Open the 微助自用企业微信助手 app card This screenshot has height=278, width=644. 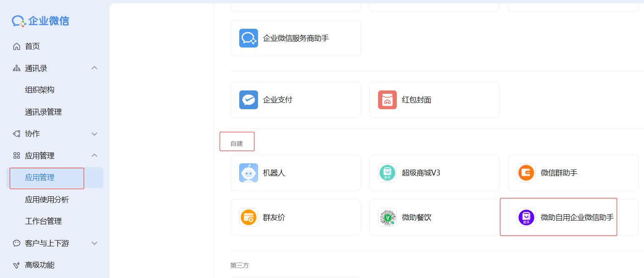click(x=573, y=217)
